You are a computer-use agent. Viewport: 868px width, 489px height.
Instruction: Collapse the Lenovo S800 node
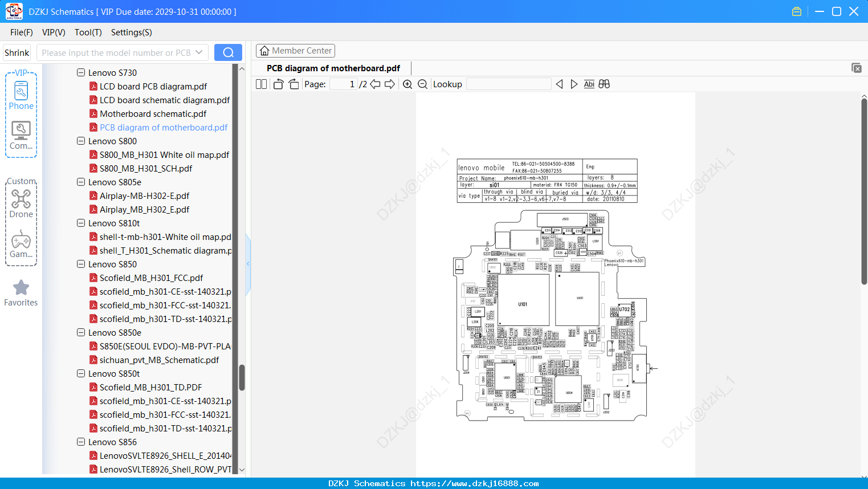(81, 141)
